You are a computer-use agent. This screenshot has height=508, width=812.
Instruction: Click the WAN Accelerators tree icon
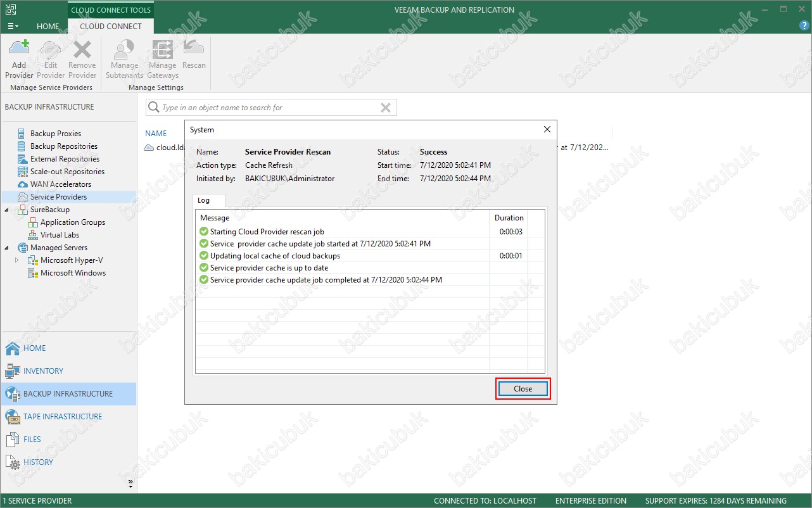tap(23, 184)
